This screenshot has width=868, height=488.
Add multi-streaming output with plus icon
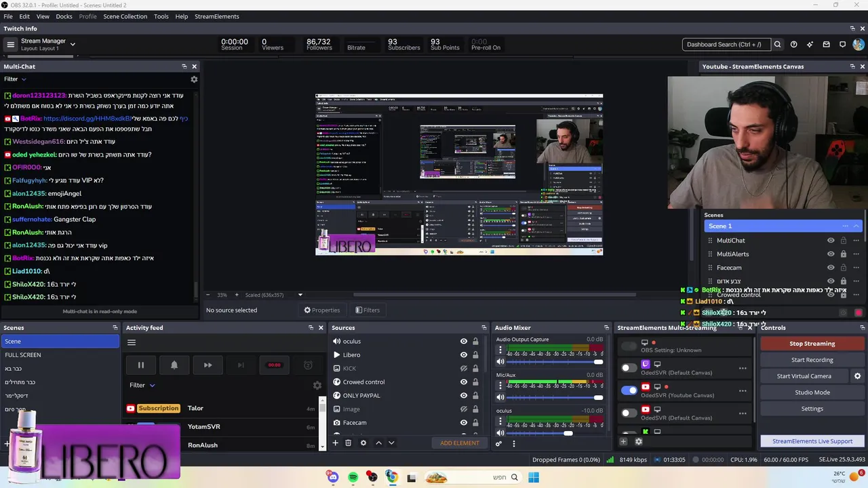point(623,442)
